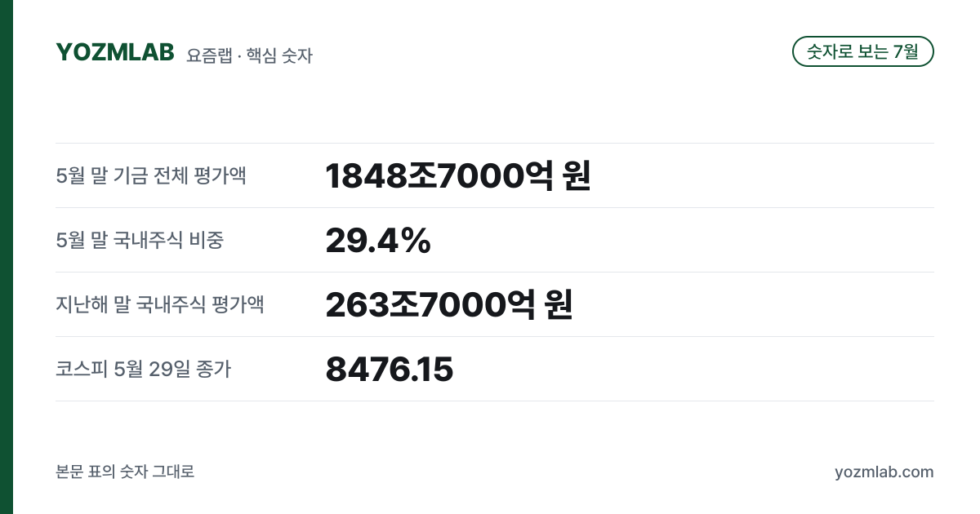Click the dark green left accent bar

coord(7,257)
